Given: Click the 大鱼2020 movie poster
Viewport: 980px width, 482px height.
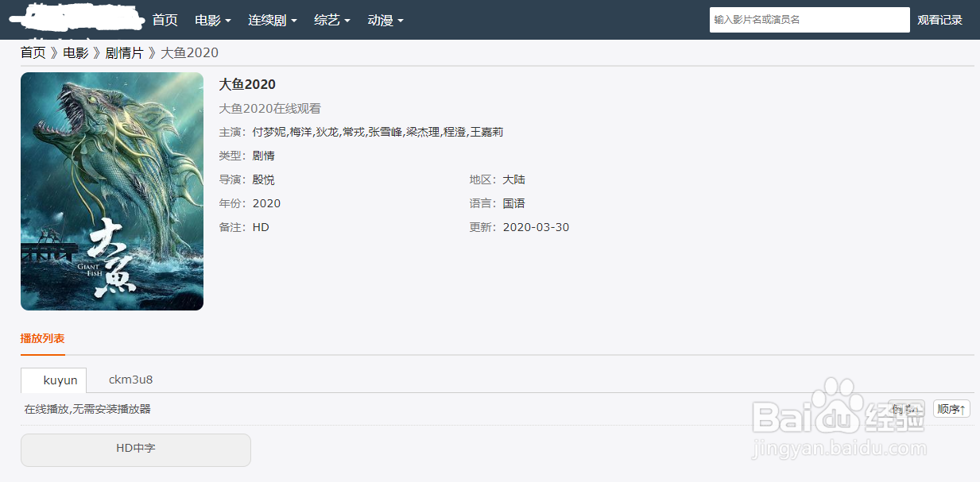Looking at the screenshot, I should (x=111, y=191).
